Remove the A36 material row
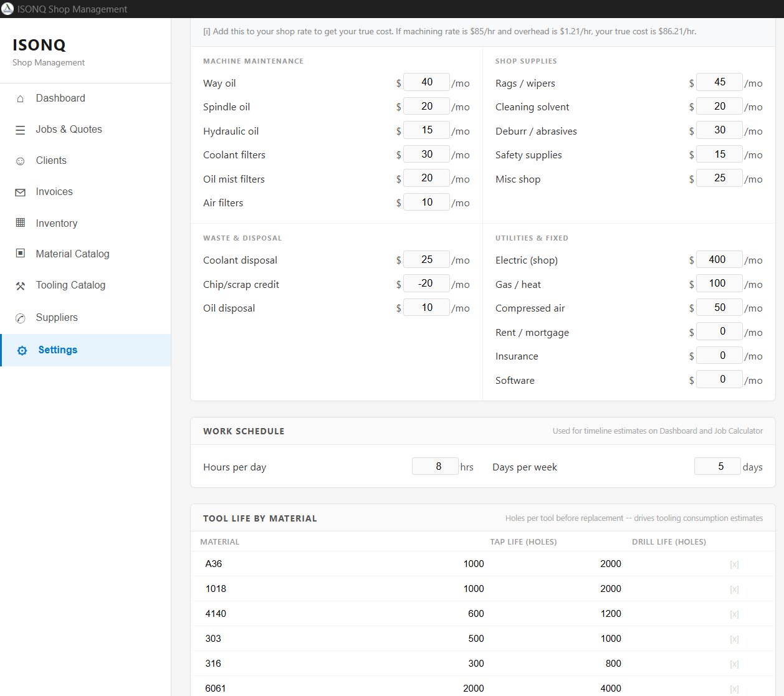The image size is (784, 696). [x=734, y=563]
